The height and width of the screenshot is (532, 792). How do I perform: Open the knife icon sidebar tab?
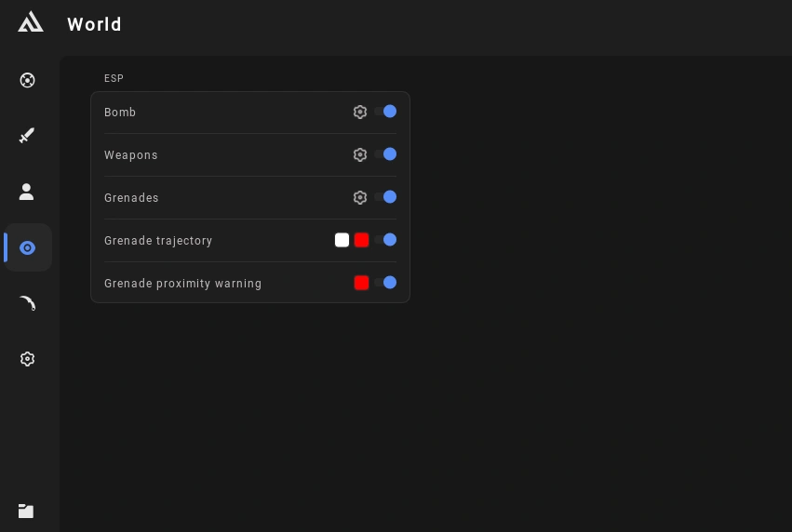click(x=27, y=135)
